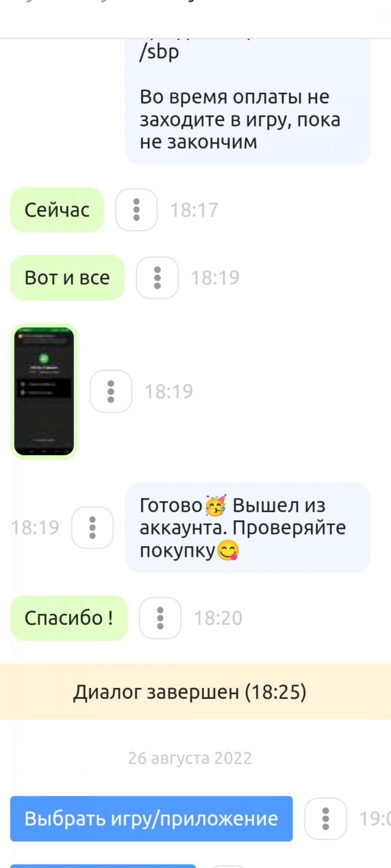Viewport: 391px width, 868px height.
Task: Tap the "Готово… Проверяйте покупку" message
Action: (x=248, y=527)
